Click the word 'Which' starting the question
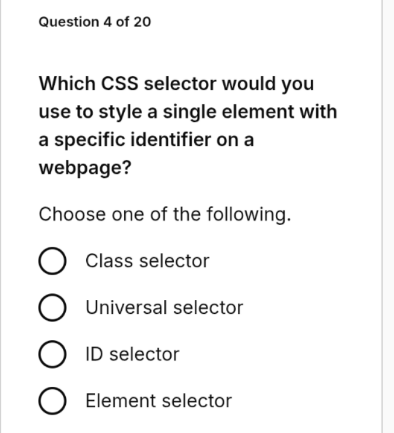 coord(67,83)
